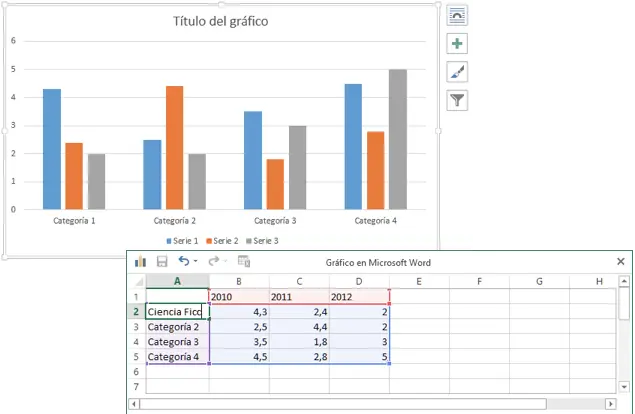This screenshot has width=635, height=414.
Task: Click cell with value 1,8
Action: coord(299,341)
